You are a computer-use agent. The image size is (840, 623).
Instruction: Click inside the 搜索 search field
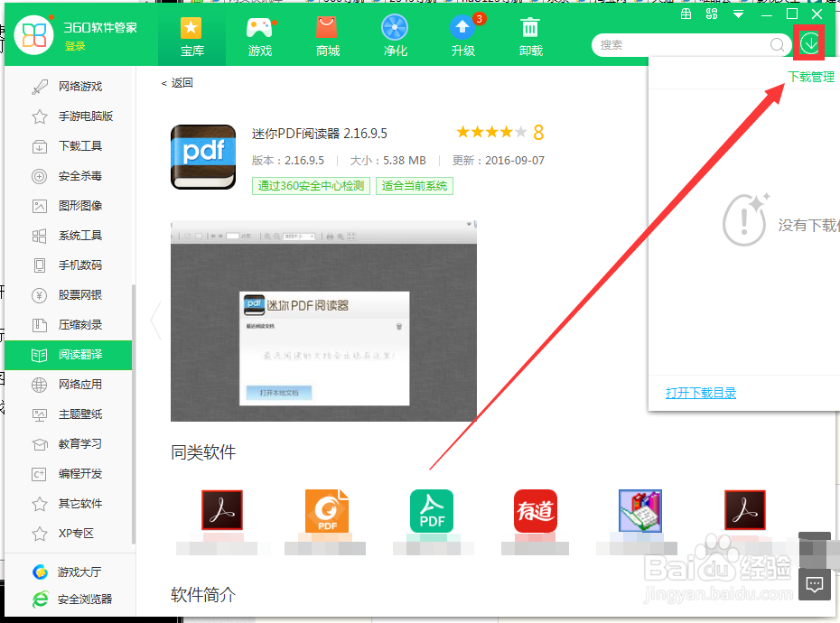pyautogui.click(x=680, y=45)
